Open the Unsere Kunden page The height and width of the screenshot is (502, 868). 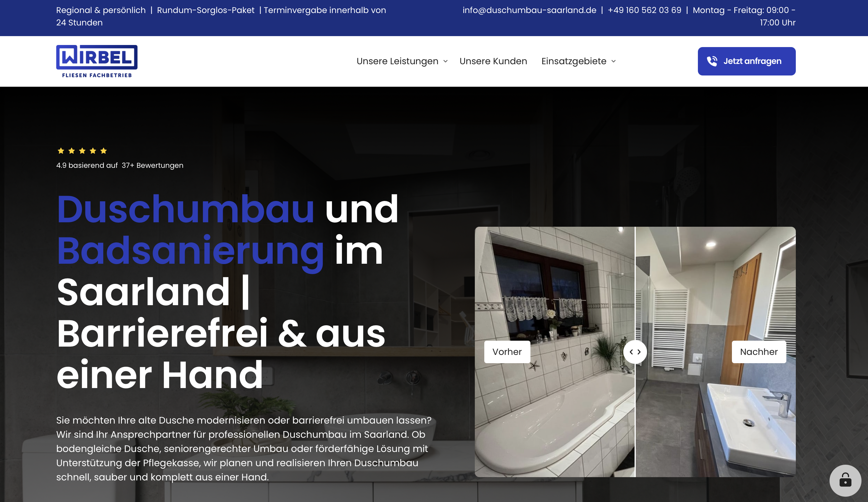click(493, 61)
